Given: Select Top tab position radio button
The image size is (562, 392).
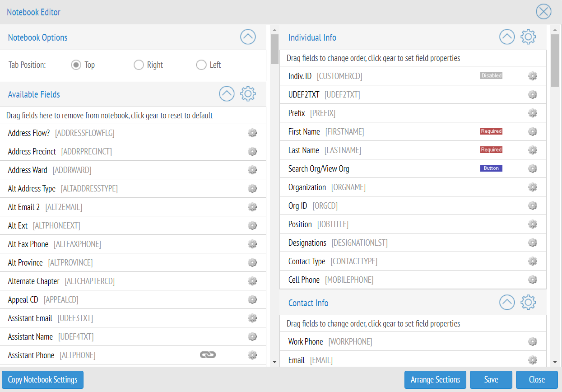Looking at the screenshot, I should tap(76, 65).
